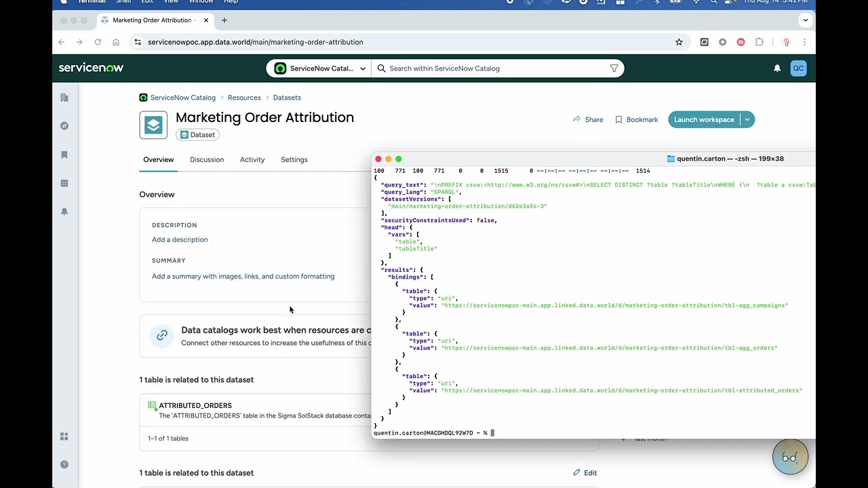Screen dimensions: 868x488
Task: Click the tbl-agg_orders URL in terminal
Action: click(x=609, y=348)
